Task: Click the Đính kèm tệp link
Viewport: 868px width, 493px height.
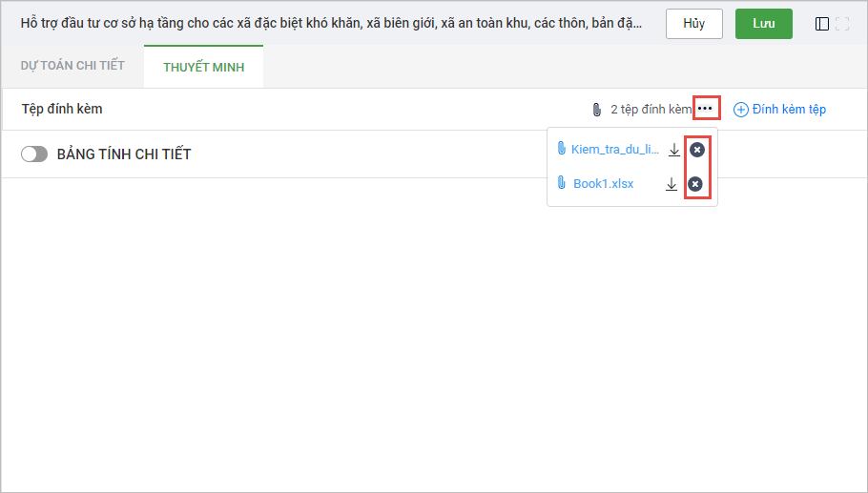Action: [x=780, y=110]
